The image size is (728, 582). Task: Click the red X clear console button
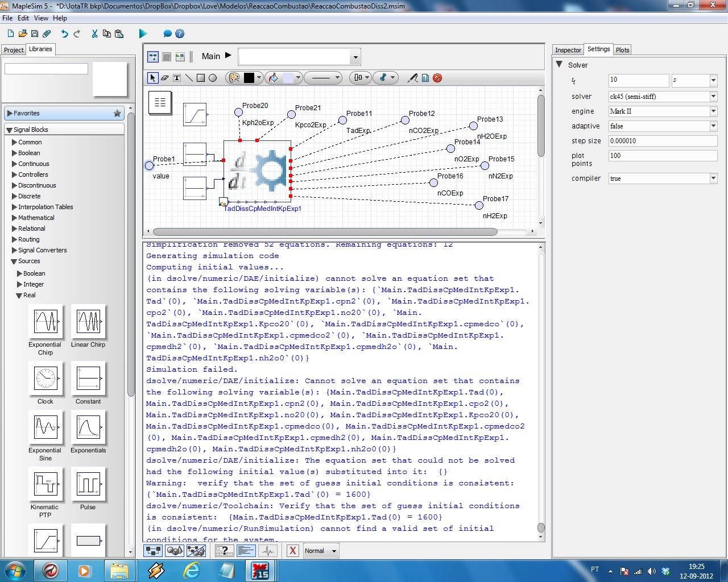click(x=292, y=550)
